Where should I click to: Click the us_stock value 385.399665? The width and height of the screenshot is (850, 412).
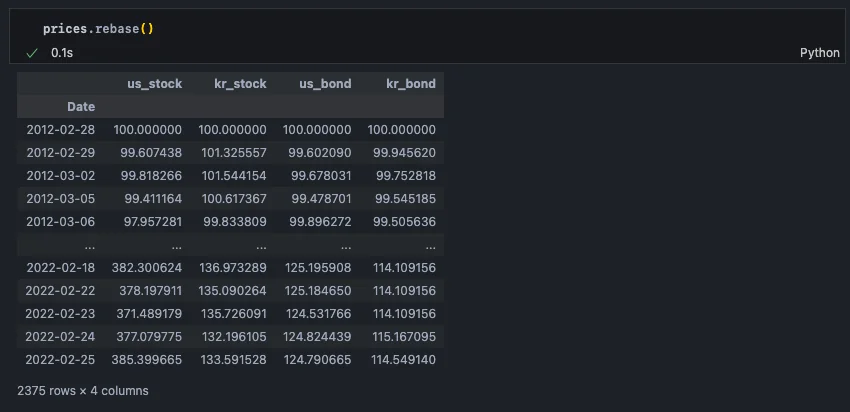point(148,360)
